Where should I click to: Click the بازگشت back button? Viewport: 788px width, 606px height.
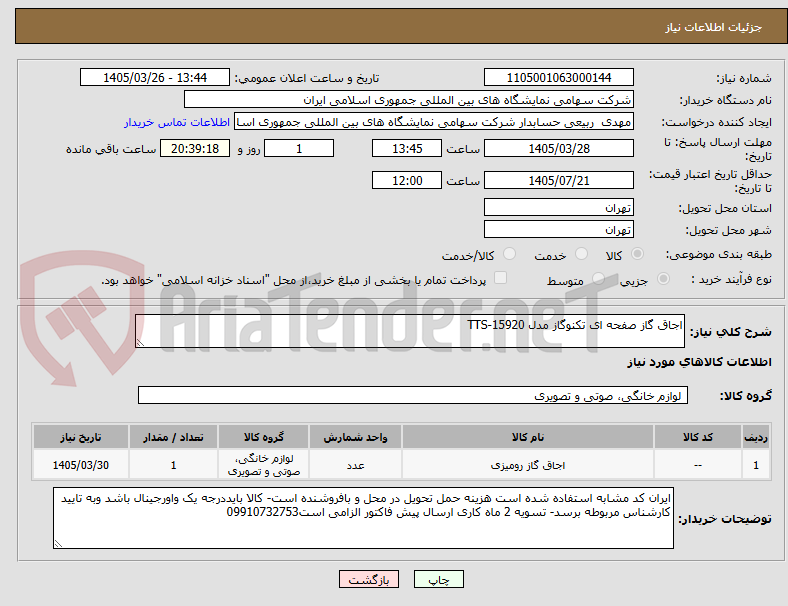pos(369,579)
